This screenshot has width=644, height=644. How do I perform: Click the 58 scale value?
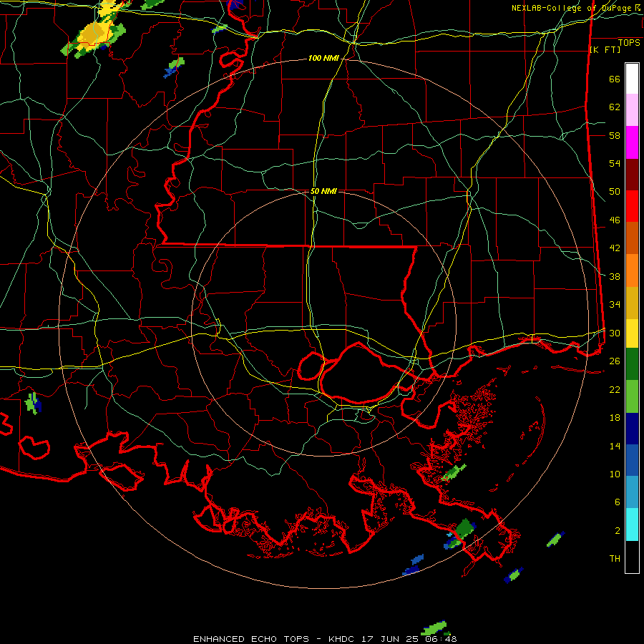(x=615, y=135)
